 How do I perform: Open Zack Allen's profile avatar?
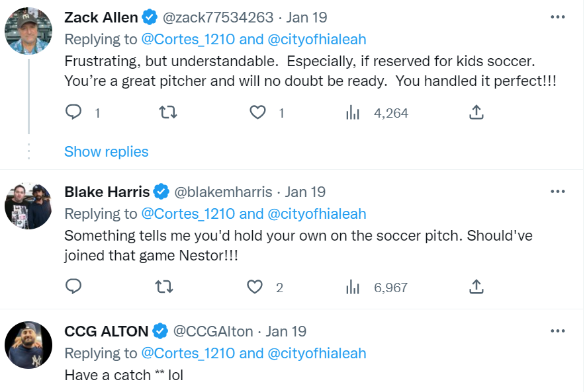[x=28, y=32]
